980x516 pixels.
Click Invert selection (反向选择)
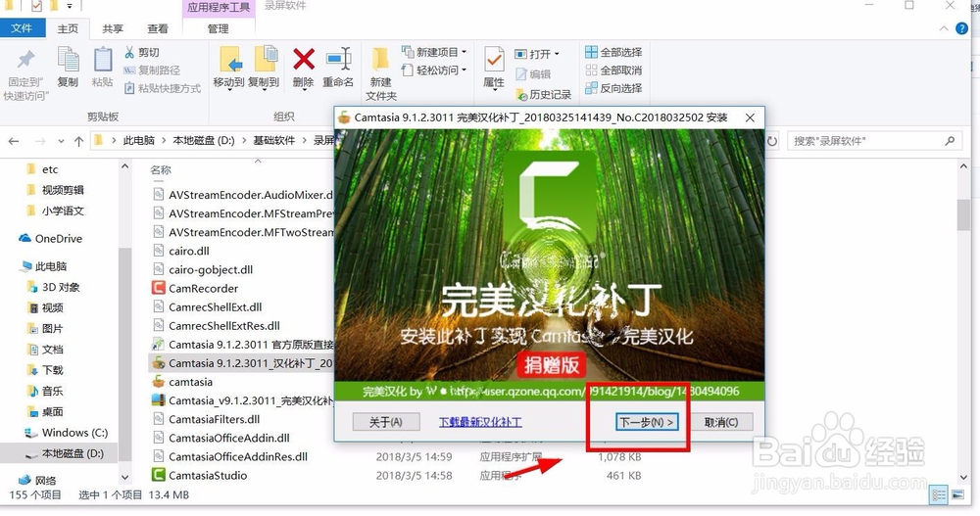(613, 88)
